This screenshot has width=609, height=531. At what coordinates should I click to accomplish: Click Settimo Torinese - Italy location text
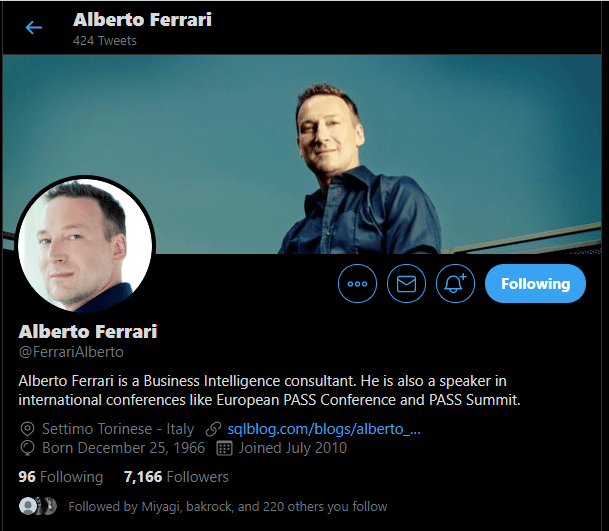pyautogui.click(x=118, y=429)
